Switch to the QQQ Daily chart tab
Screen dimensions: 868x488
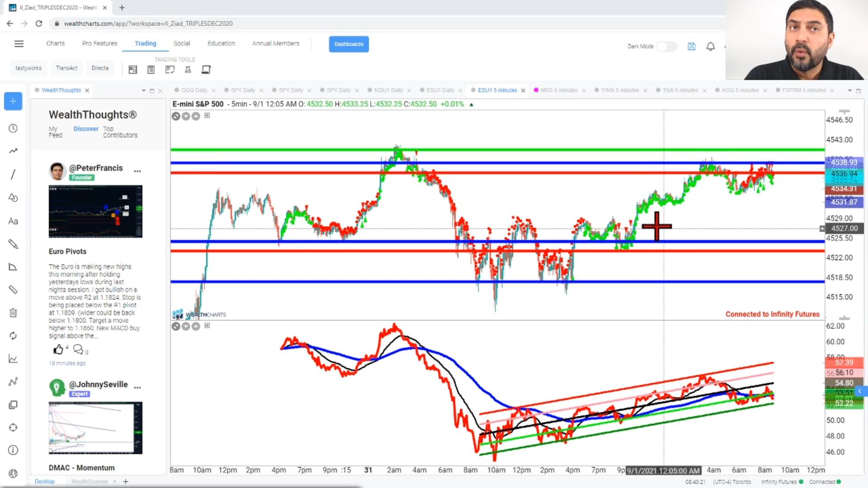[x=194, y=90]
